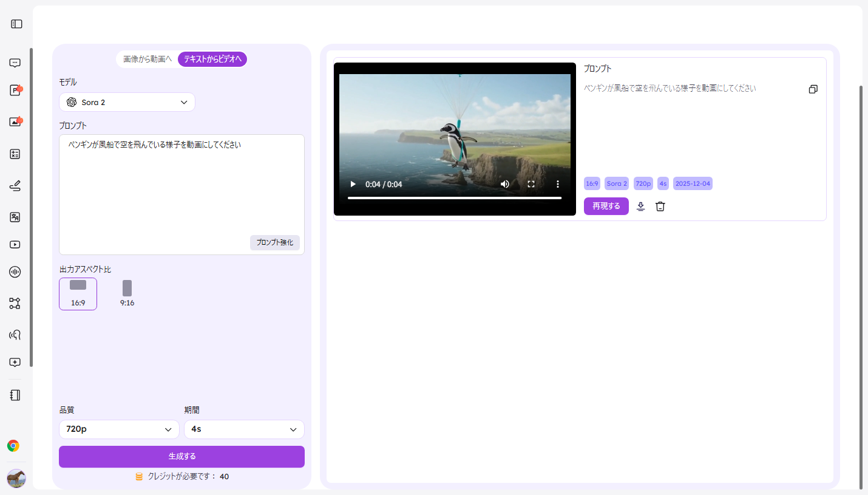The image size is (868, 495).
Task: Open the 720p quality dropdown
Action: [119, 429]
